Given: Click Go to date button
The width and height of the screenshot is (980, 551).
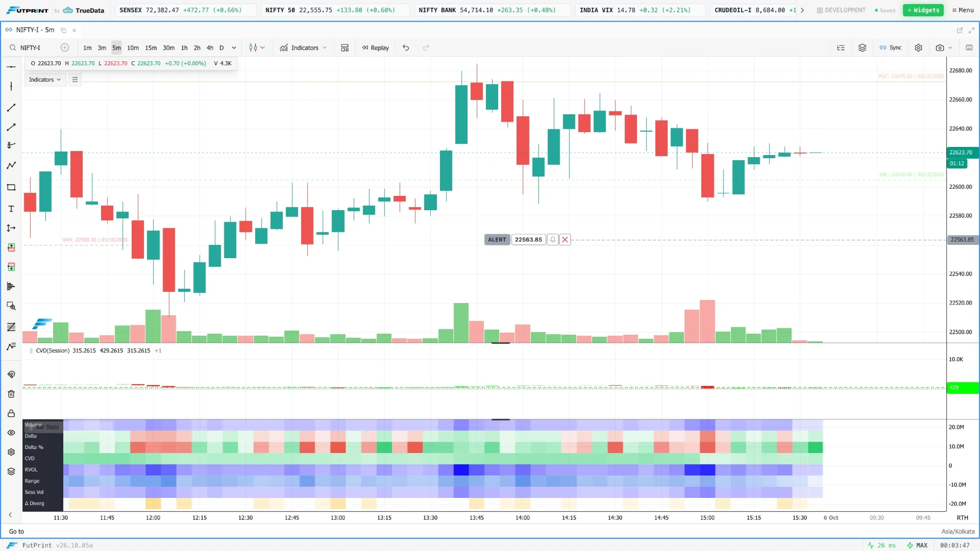Looking at the screenshot, I should (16, 532).
